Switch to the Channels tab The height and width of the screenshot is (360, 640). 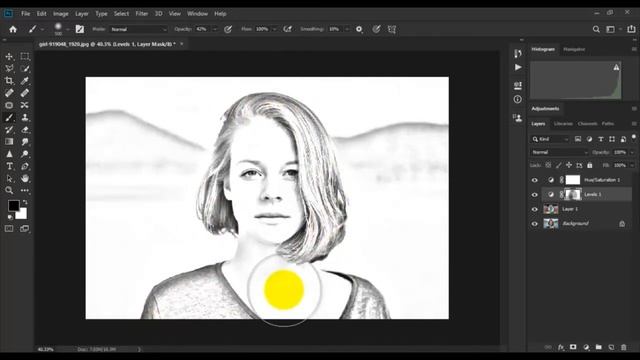coord(587,124)
